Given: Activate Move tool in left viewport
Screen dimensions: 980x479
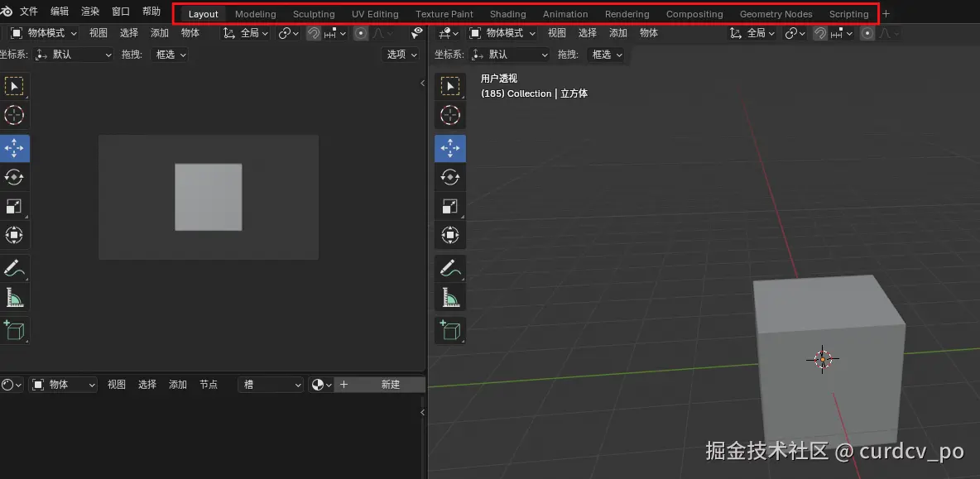Looking at the screenshot, I should coord(14,148).
